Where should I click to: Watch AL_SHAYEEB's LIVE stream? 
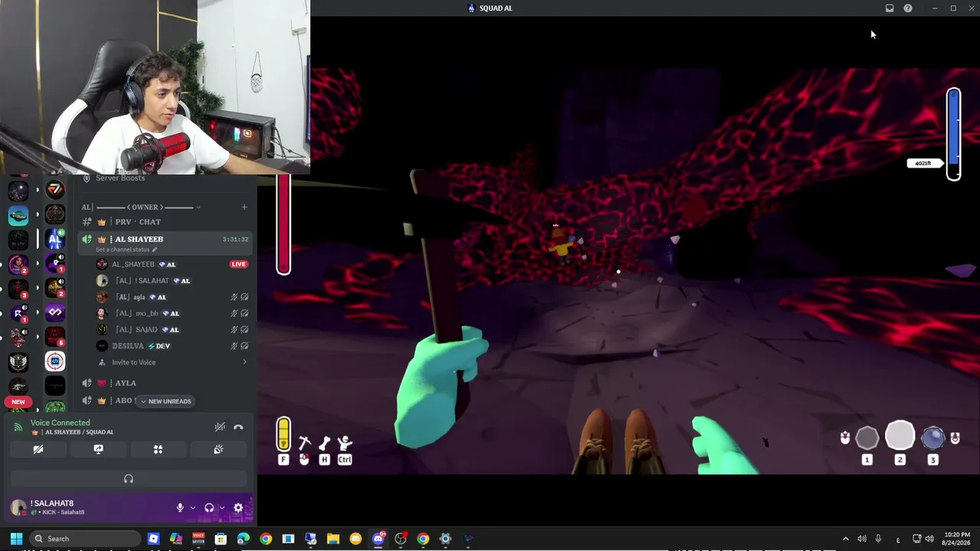click(x=239, y=264)
